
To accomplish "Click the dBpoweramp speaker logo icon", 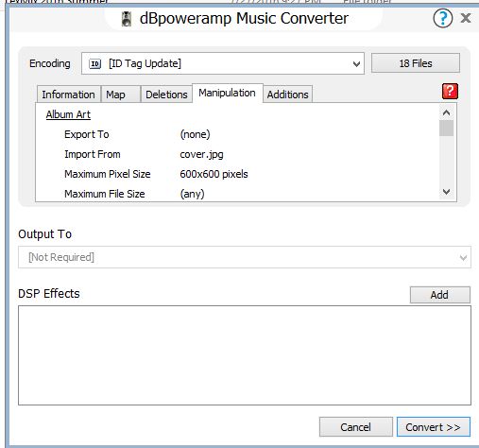I will pyautogui.click(x=127, y=19).
